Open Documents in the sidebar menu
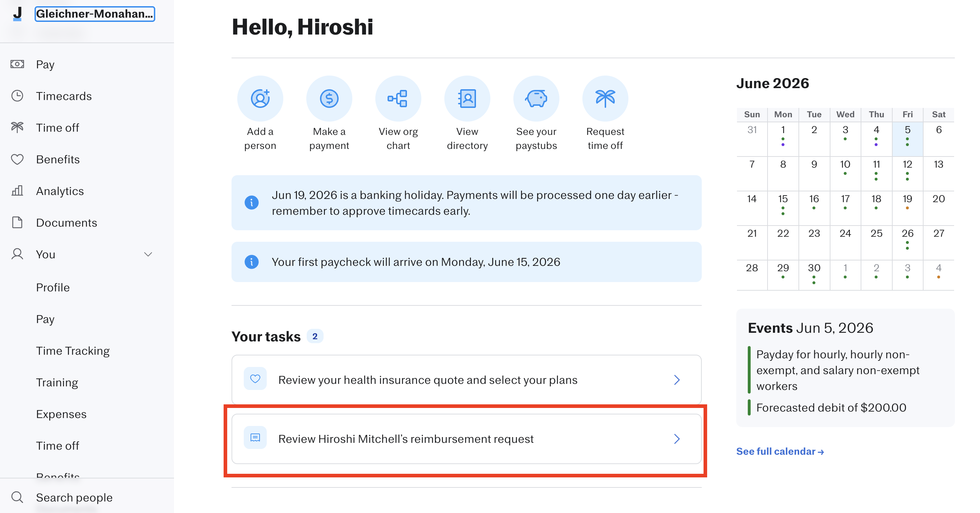980x513 pixels. pos(67,223)
